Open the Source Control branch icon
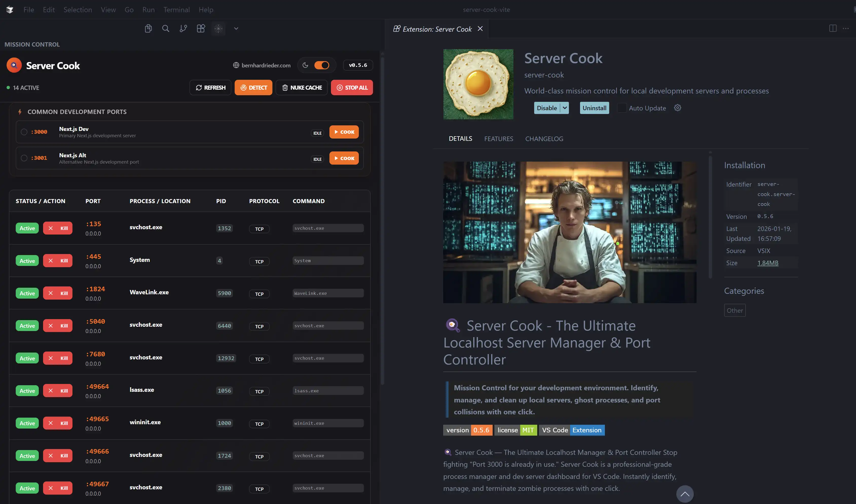856x504 pixels. click(x=183, y=29)
